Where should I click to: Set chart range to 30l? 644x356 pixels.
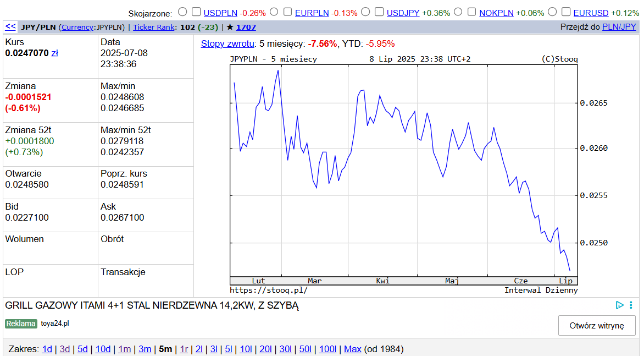(x=285, y=349)
